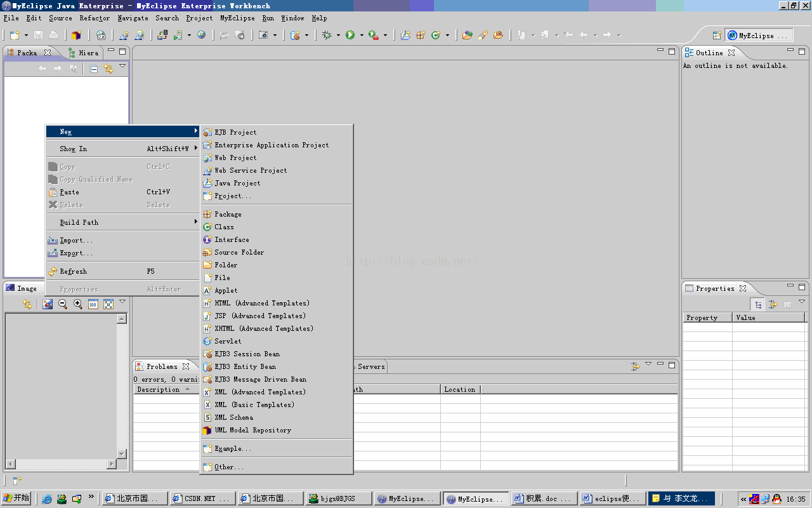Click Import... in the context menu
812x508 pixels.
(x=122, y=240)
